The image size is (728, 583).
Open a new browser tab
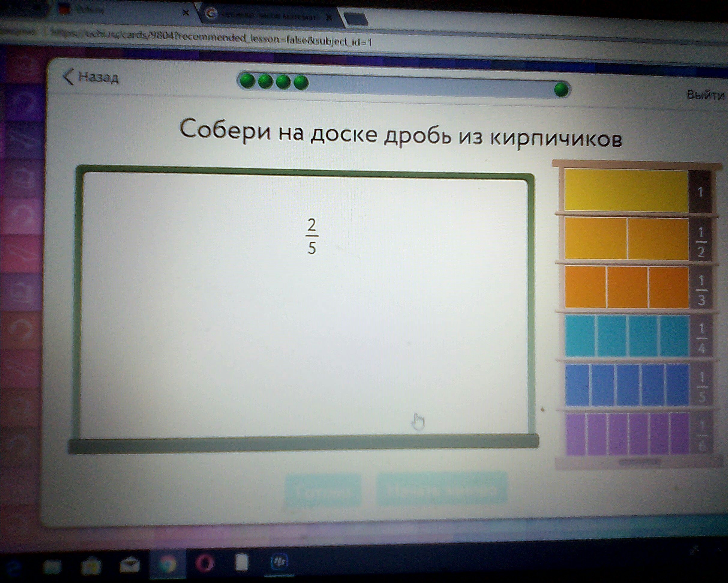[x=356, y=19]
